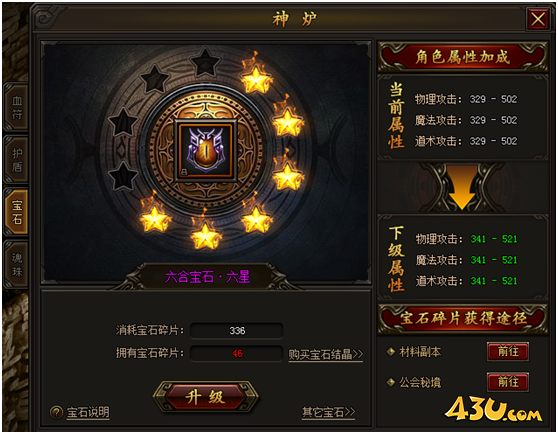
Task: Click the 升级 upgrade button
Action: [x=206, y=396]
